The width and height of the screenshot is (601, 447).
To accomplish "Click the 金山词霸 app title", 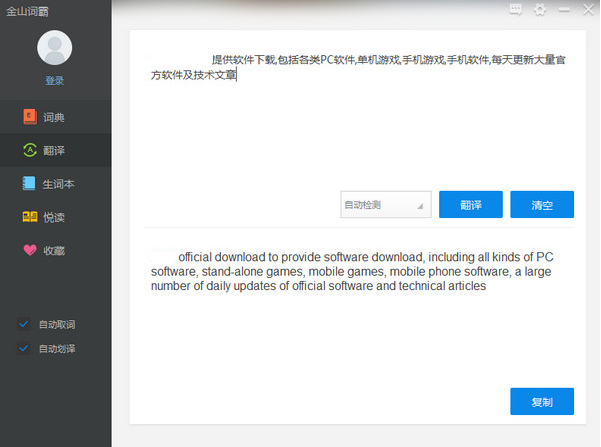I will pyautogui.click(x=27, y=9).
